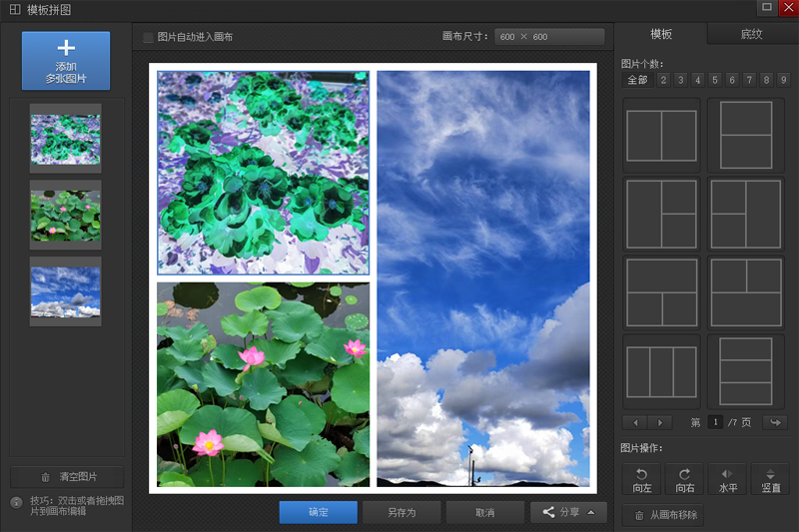Filter templates by 全部 image count
Screen dimensions: 799x532
coord(635,80)
